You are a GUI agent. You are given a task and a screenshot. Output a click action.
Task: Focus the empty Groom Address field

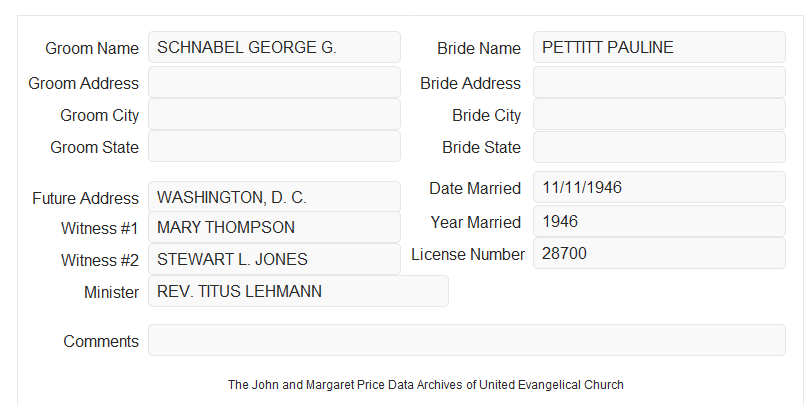pos(274,82)
